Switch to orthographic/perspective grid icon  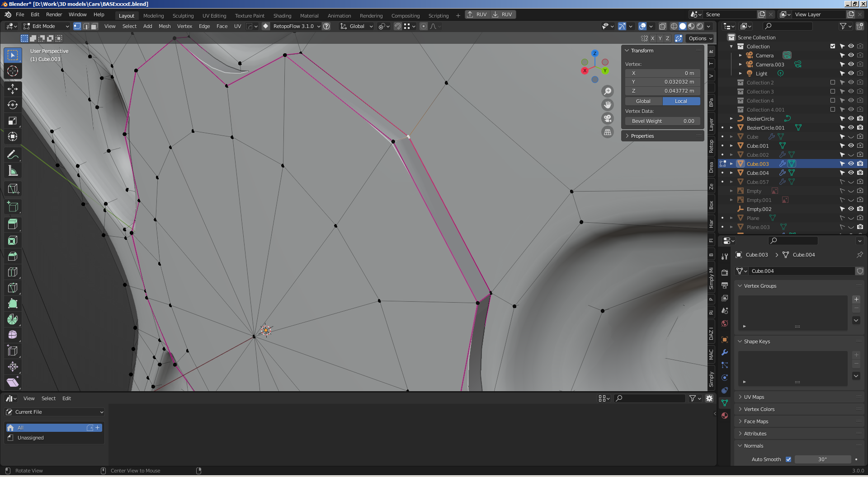click(x=608, y=132)
